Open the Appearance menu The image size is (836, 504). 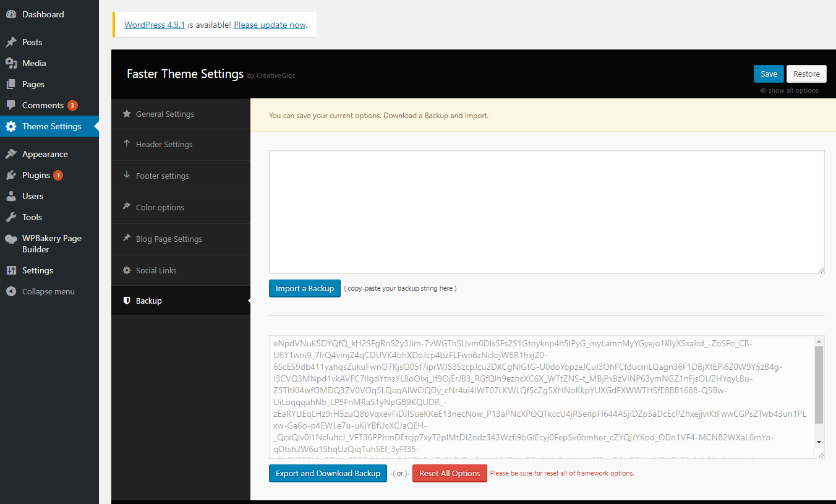45,154
